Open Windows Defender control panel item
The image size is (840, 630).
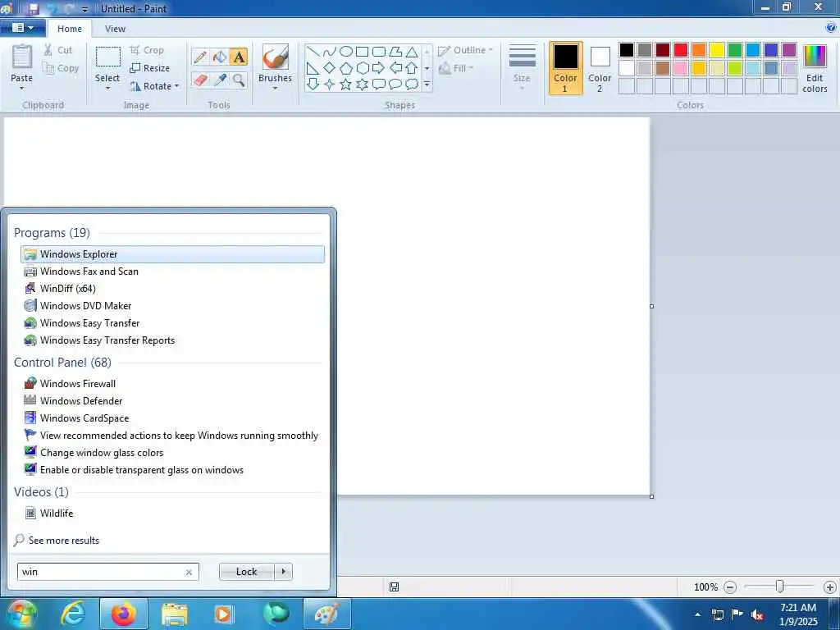click(x=172, y=400)
